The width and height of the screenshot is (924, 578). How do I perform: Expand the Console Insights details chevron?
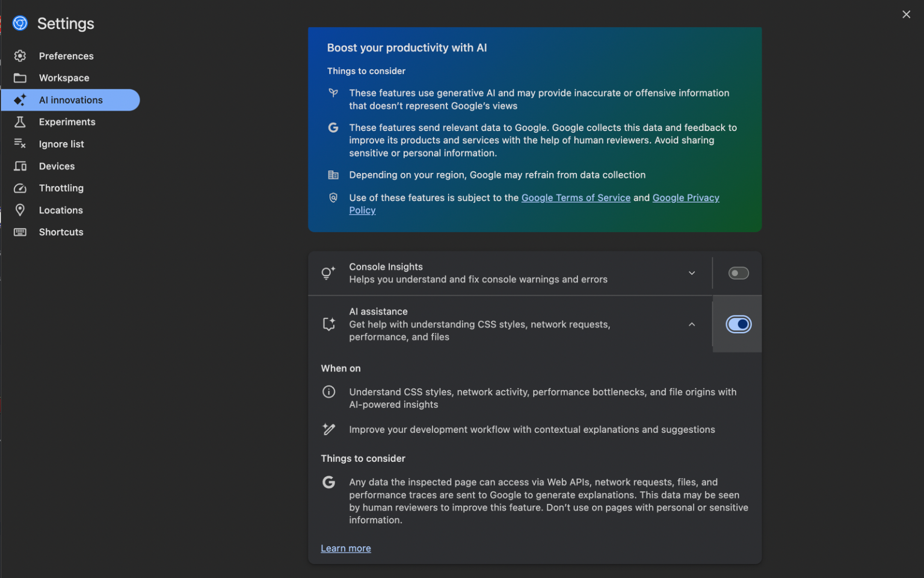[692, 273]
